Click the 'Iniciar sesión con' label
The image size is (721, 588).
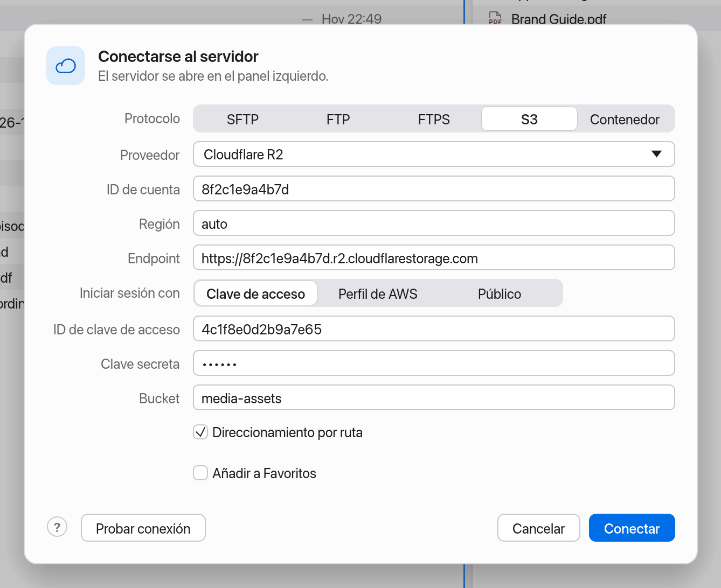click(x=130, y=293)
